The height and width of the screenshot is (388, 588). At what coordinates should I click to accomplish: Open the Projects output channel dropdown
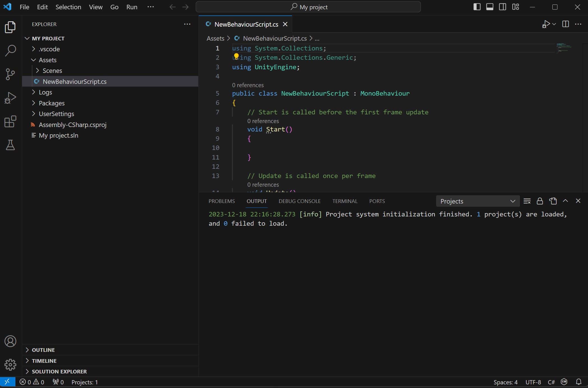tap(478, 201)
